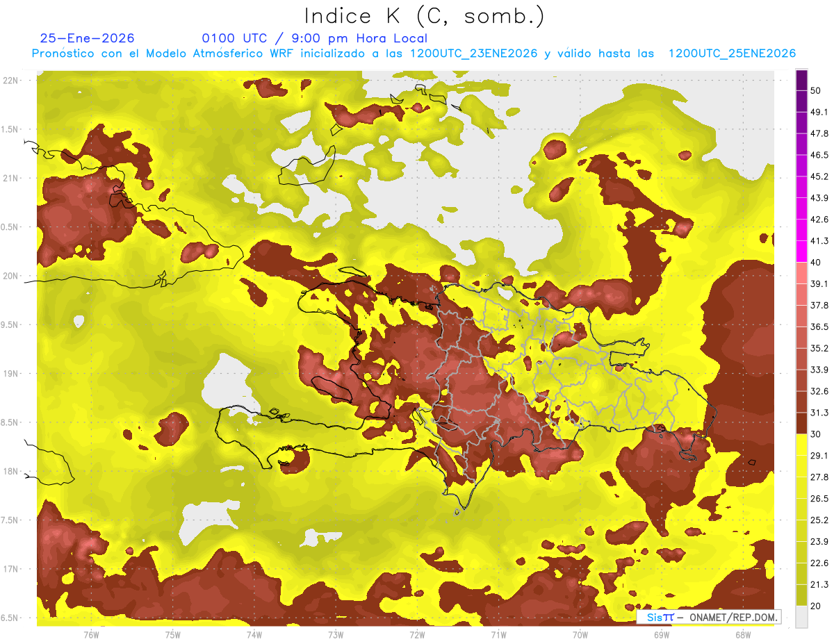Click the title "Indice K (C, somb.)"
This screenshot has width=834, height=644.
click(424, 15)
